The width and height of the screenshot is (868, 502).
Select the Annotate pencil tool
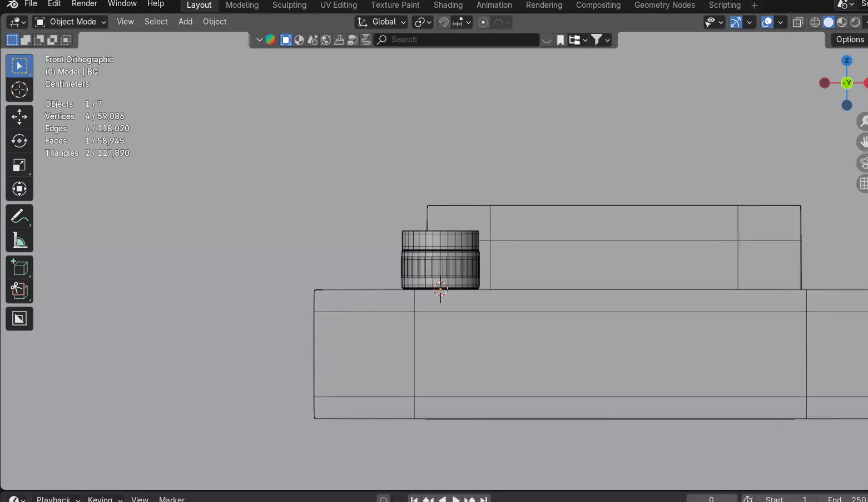pos(19,216)
